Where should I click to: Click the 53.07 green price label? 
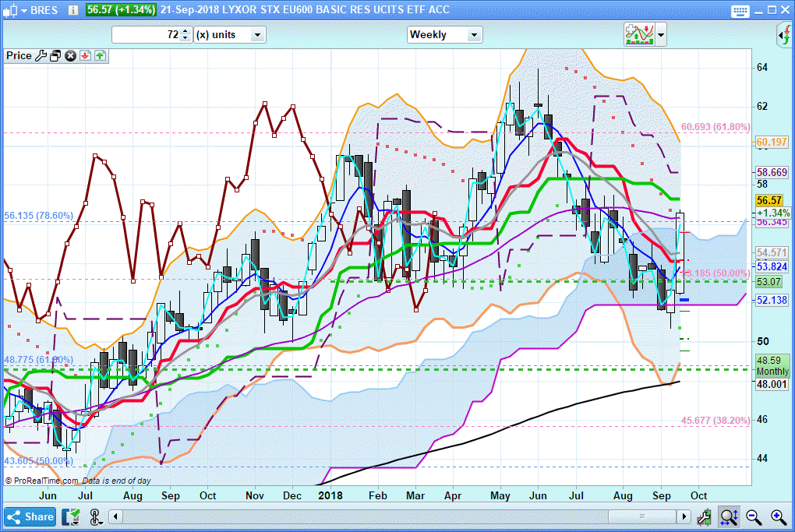(x=768, y=281)
